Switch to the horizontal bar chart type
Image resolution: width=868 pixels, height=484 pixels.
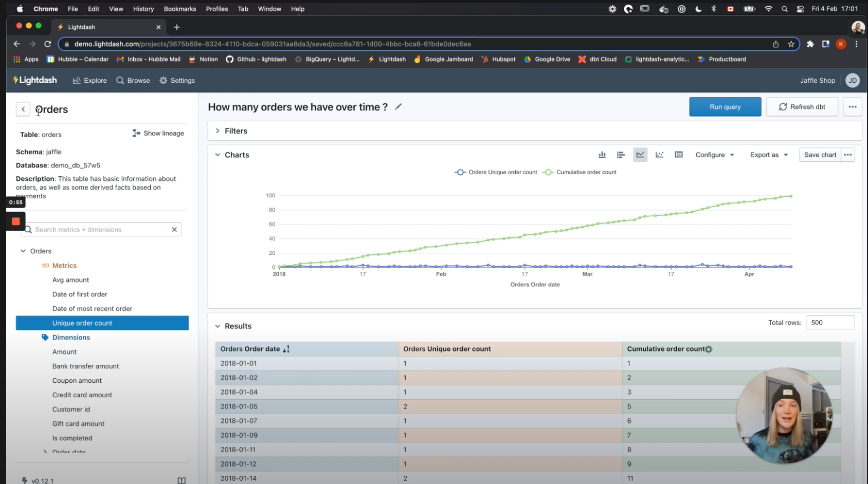click(x=621, y=154)
